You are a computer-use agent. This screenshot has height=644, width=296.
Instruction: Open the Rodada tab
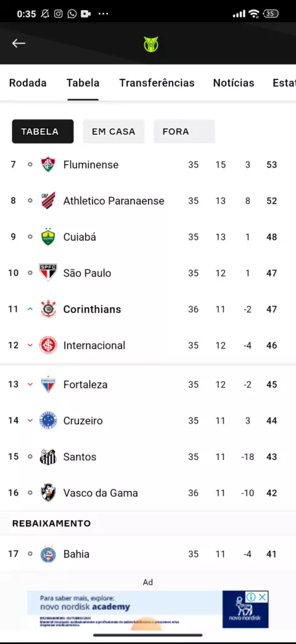point(28,83)
